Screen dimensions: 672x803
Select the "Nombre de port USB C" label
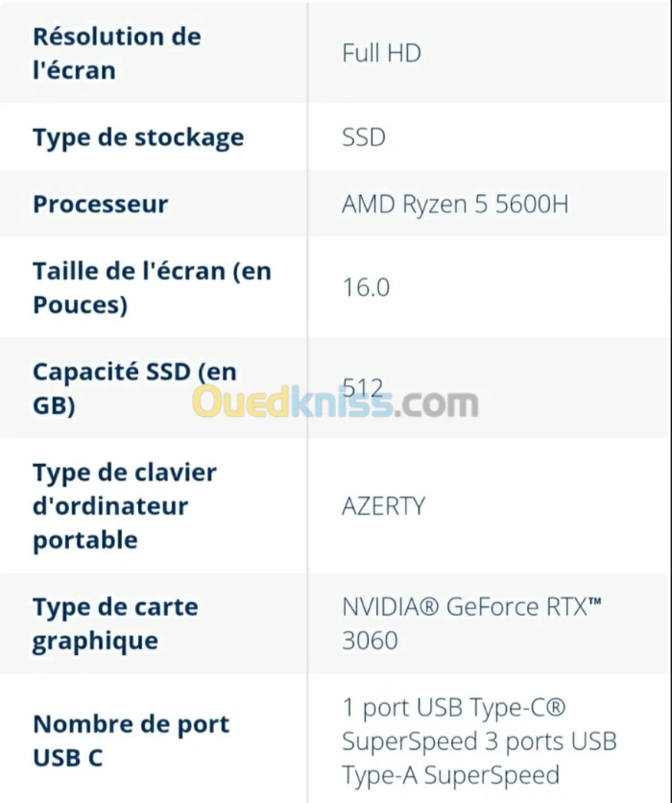pos(131,741)
